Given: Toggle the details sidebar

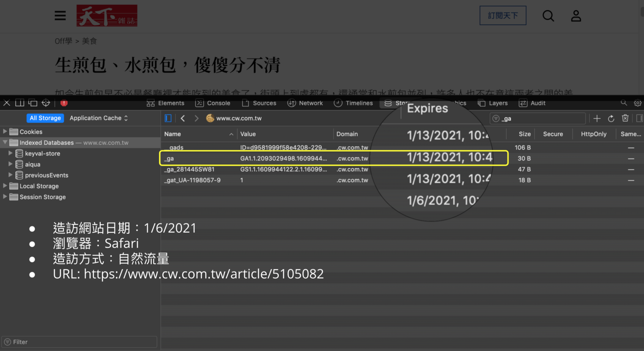Looking at the screenshot, I should (x=639, y=118).
